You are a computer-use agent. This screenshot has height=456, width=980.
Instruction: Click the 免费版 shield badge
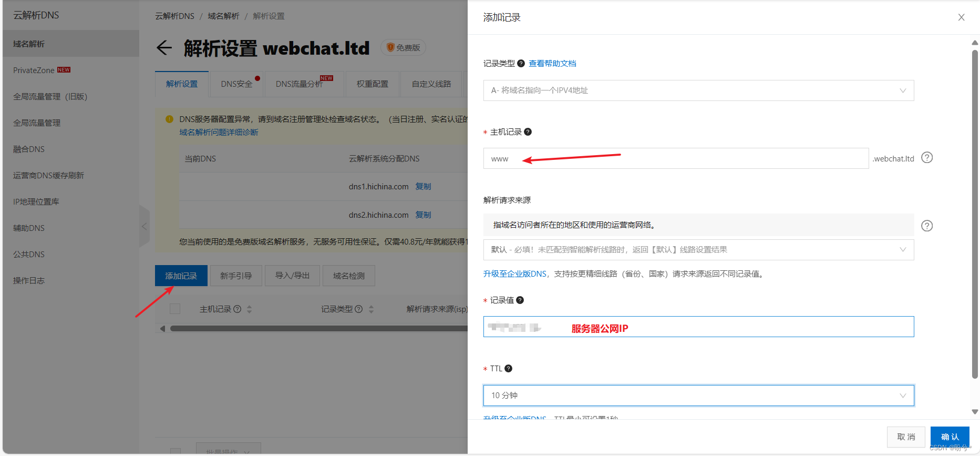[x=404, y=48]
